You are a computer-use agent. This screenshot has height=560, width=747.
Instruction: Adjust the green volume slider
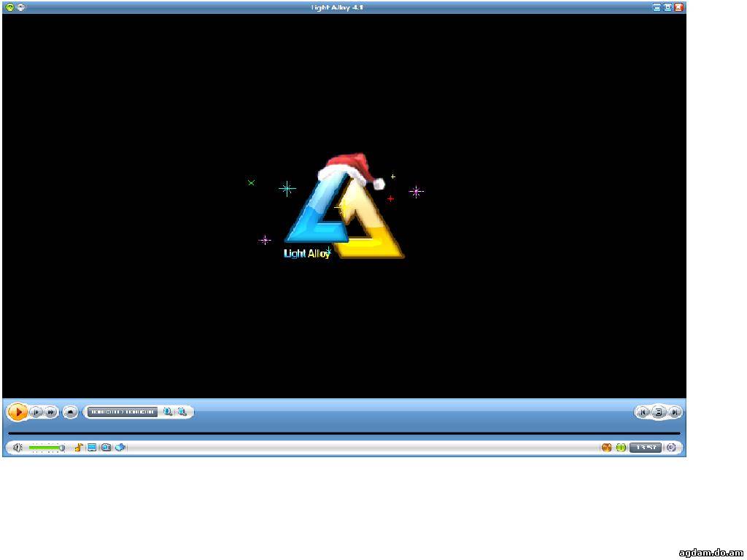[x=46, y=448]
